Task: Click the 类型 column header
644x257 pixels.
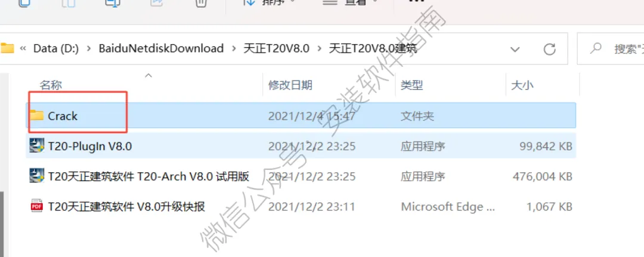Action: 412,85
